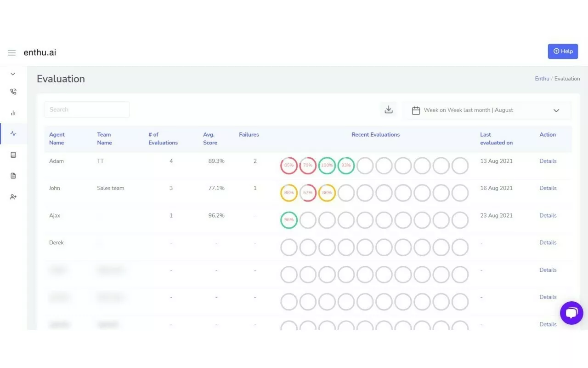The height and width of the screenshot is (368, 588).
Task: Collapse the sidebar using the hamburger menu
Action: (11, 52)
